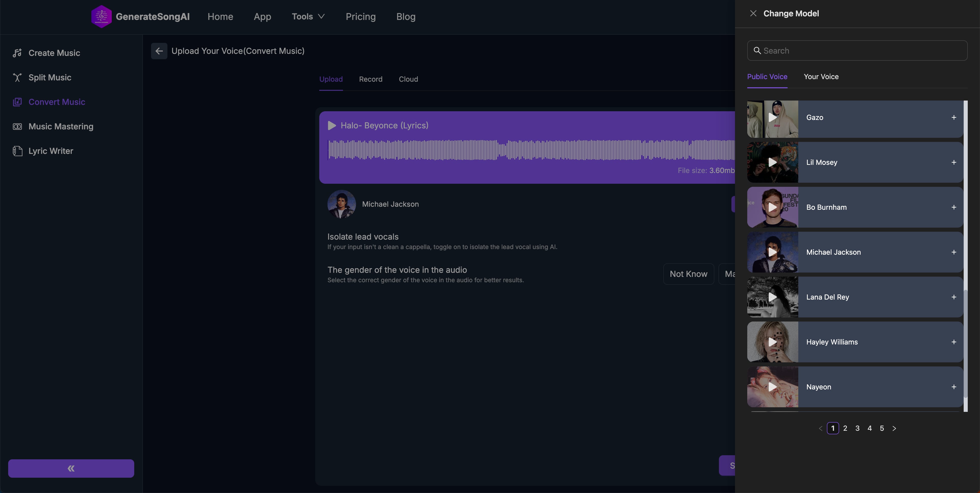Play the Bo Burnham voice preview
This screenshot has height=493, width=980.
[772, 207]
